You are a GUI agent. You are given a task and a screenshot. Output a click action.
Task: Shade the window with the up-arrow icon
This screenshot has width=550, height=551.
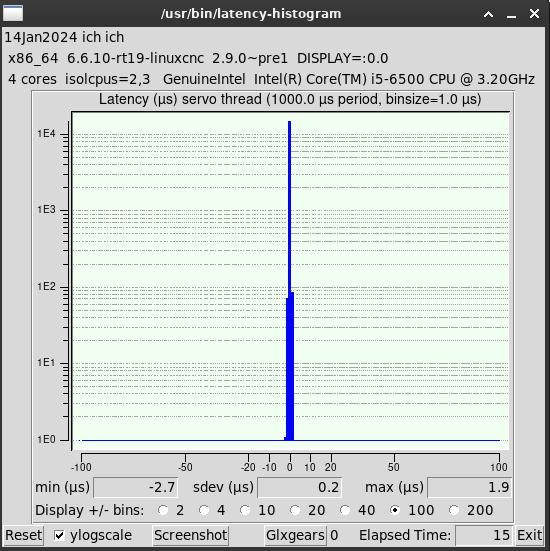[x=488, y=14]
